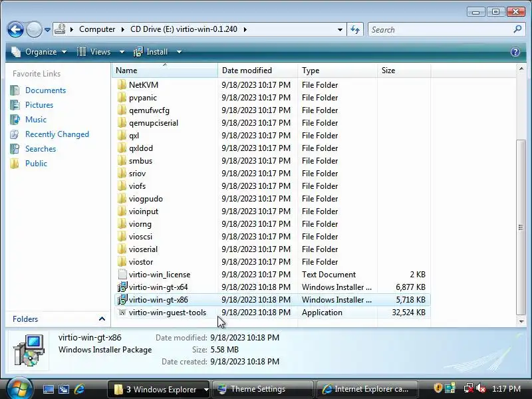Click the Refresh button
Screen dimensions: 532x399
355,29
